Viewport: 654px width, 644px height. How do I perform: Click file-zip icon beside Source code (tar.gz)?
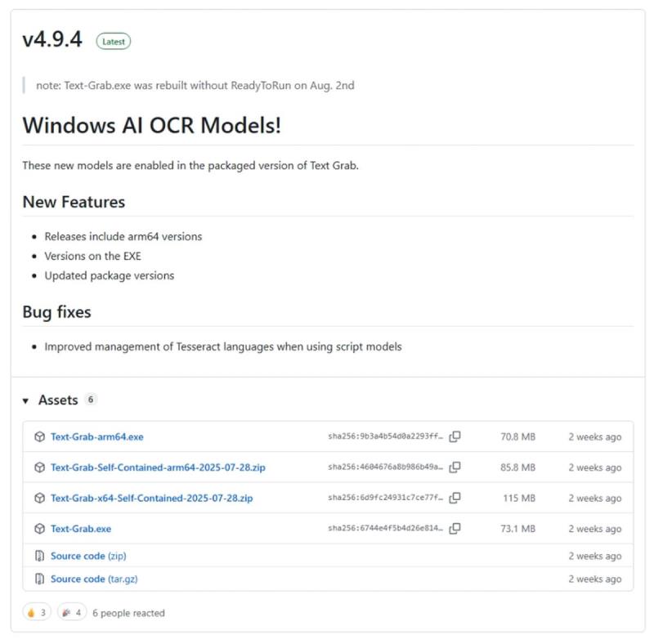pos(39,579)
